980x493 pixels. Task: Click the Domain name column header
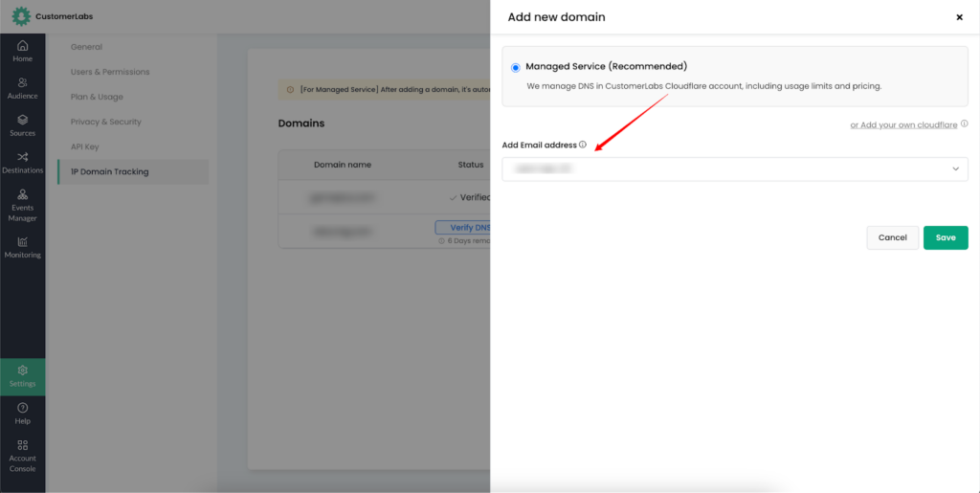(x=343, y=165)
